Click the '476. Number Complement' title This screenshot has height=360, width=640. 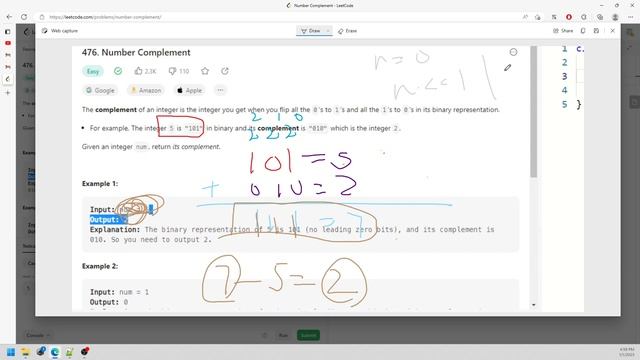pyautogui.click(x=136, y=52)
